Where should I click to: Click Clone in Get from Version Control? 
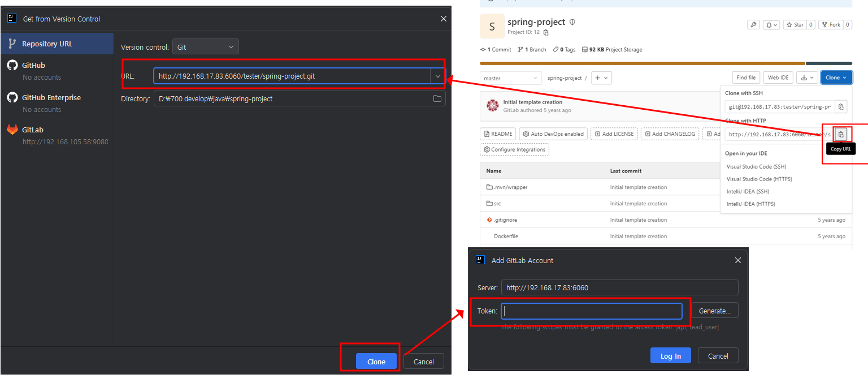point(376,362)
